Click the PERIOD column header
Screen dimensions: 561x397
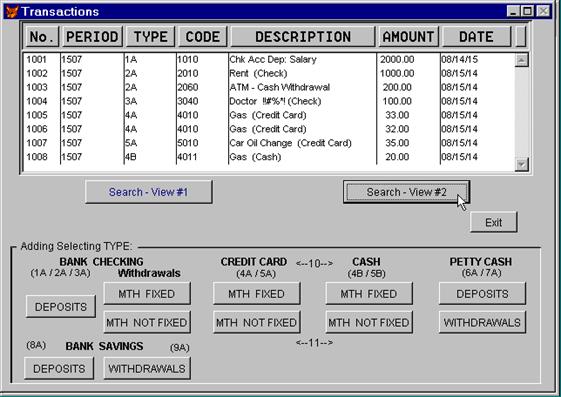[92, 36]
